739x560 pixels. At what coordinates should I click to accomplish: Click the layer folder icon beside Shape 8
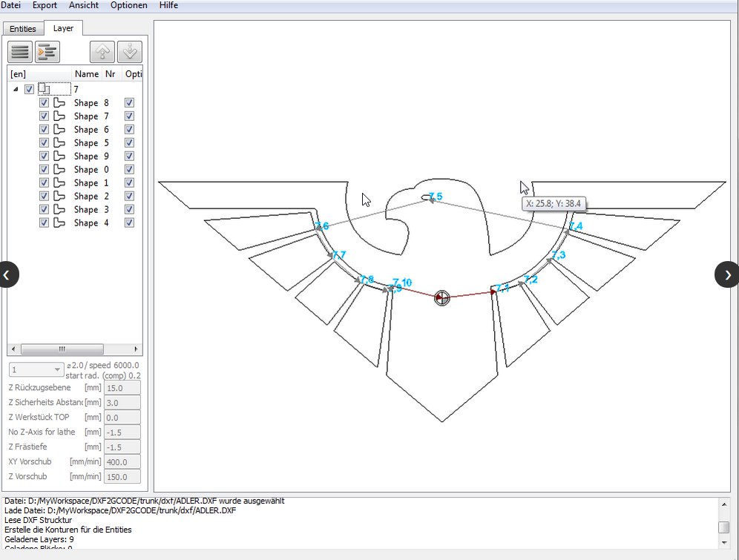tap(59, 102)
